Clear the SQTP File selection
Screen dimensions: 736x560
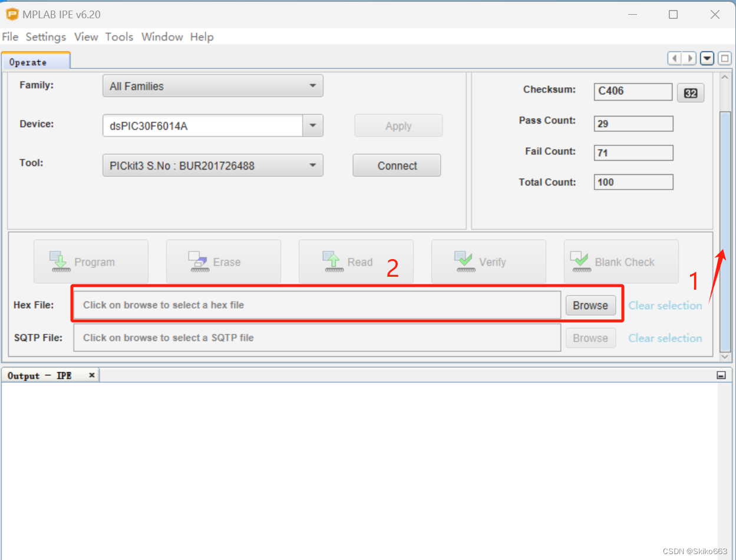tap(665, 338)
